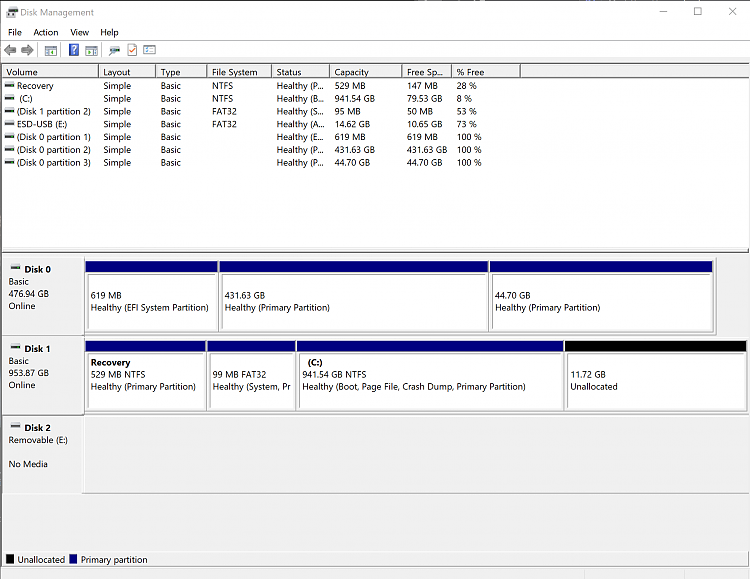The height and width of the screenshot is (579, 750).
Task: Click drive icon beside ESD-USB (E:)
Action: point(9,123)
